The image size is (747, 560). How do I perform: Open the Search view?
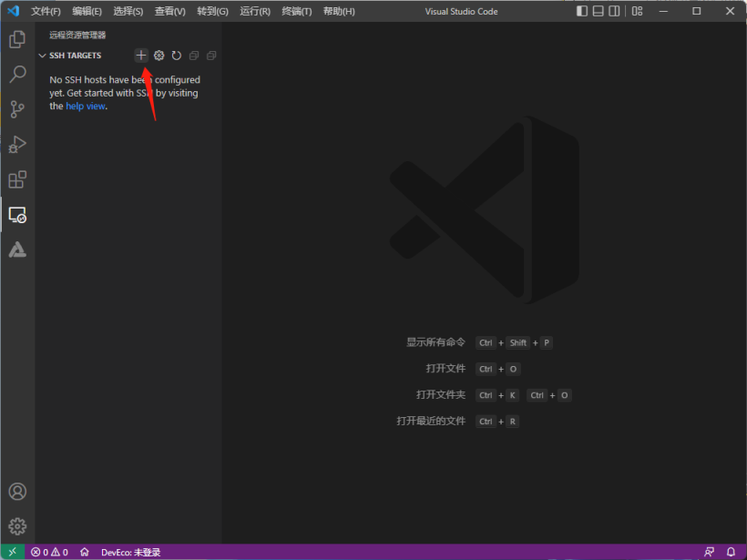click(x=17, y=75)
